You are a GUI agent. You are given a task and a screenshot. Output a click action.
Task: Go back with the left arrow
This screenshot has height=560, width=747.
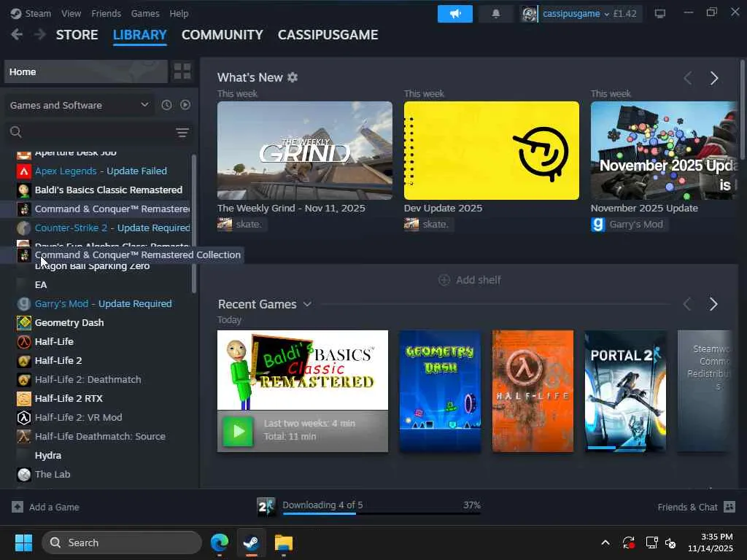18,34
